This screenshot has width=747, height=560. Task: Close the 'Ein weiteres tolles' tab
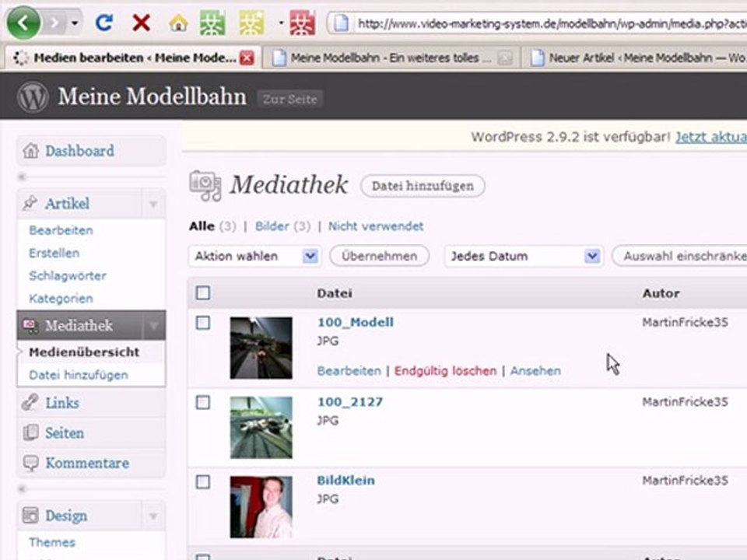[x=504, y=58]
